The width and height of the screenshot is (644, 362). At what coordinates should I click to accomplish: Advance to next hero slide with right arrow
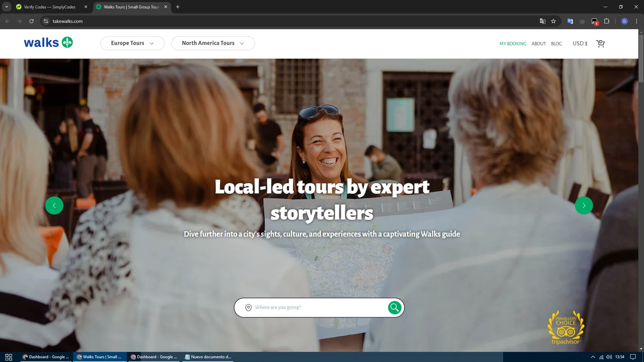click(x=584, y=205)
